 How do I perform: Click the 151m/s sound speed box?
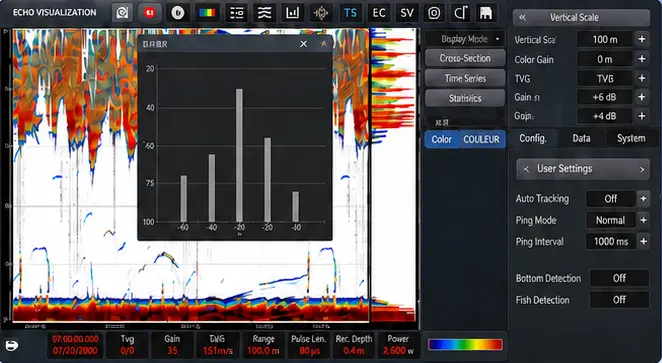[217, 345]
